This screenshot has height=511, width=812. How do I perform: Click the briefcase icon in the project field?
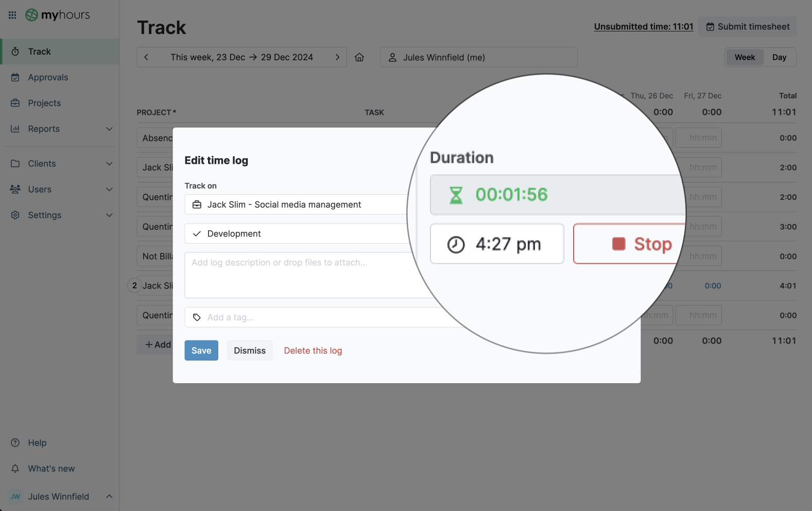[197, 205]
